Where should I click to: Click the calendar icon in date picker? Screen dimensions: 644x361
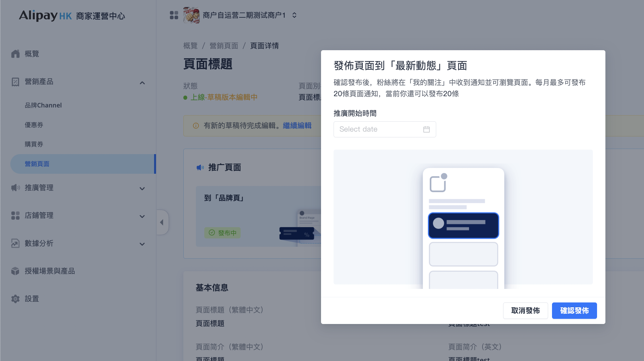(427, 129)
